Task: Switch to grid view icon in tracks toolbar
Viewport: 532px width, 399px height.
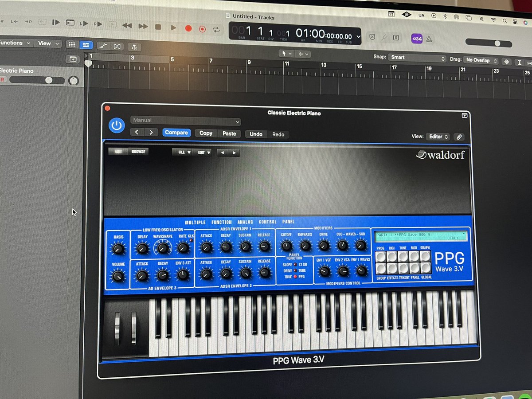Action: point(71,44)
